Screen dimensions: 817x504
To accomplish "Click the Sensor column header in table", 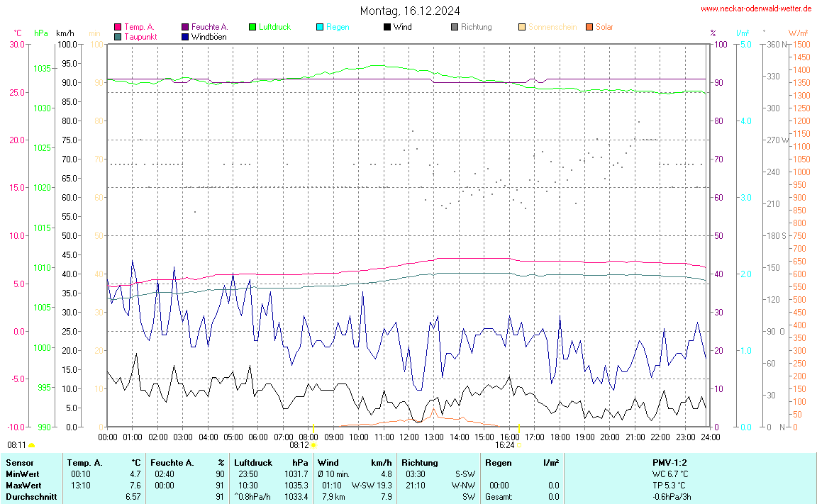I will [x=19, y=463].
